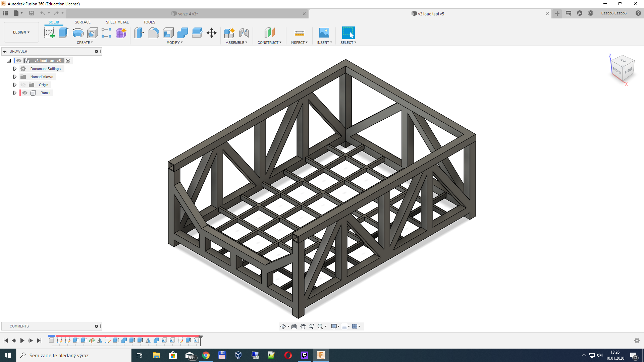The image size is (644, 362).
Task: Activate the Move/Copy tool
Action: coord(212,33)
